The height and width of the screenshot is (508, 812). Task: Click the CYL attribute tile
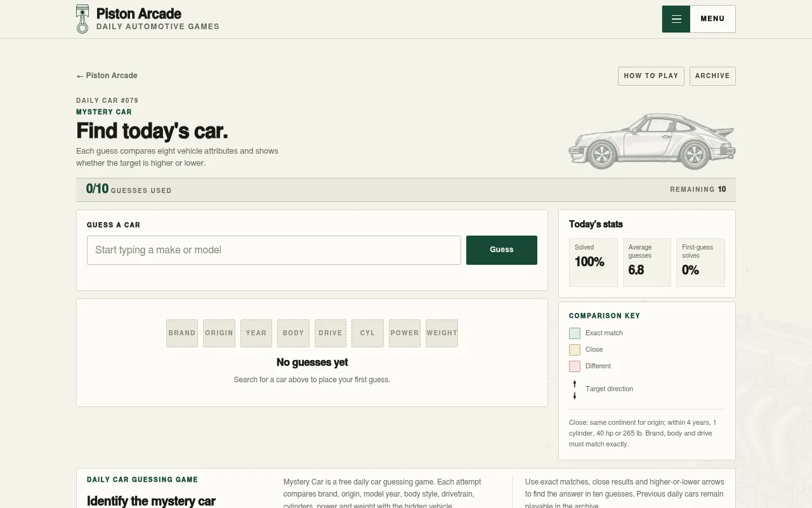(x=367, y=333)
